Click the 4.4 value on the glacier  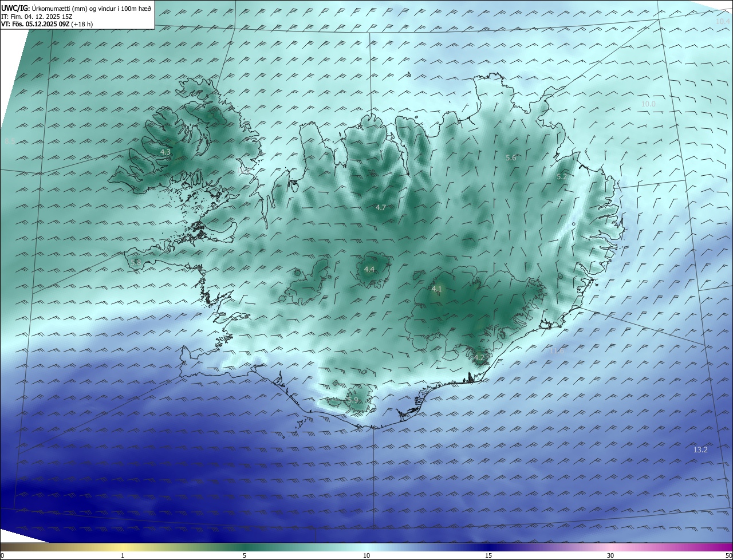click(x=369, y=269)
